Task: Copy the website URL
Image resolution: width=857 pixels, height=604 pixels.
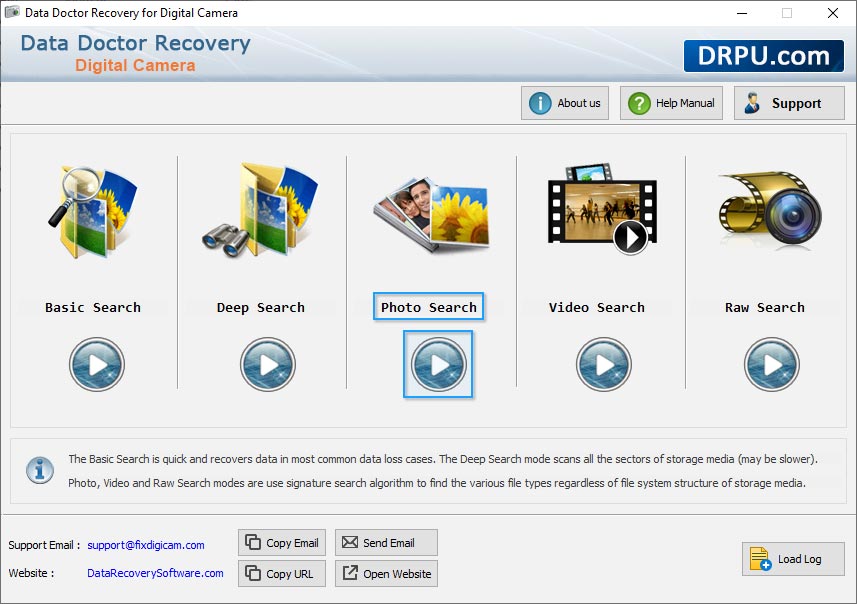Action: (282, 573)
